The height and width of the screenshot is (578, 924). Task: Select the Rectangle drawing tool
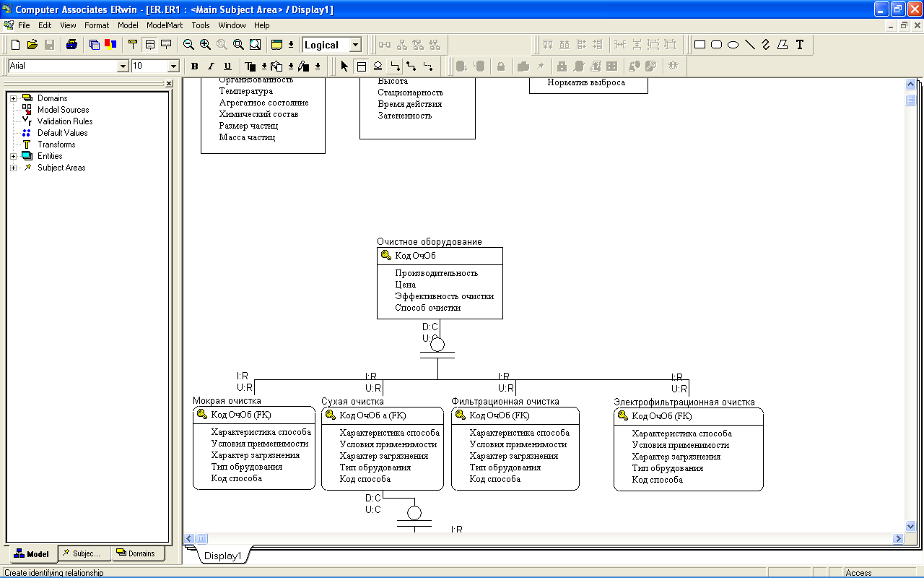click(x=699, y=45)
